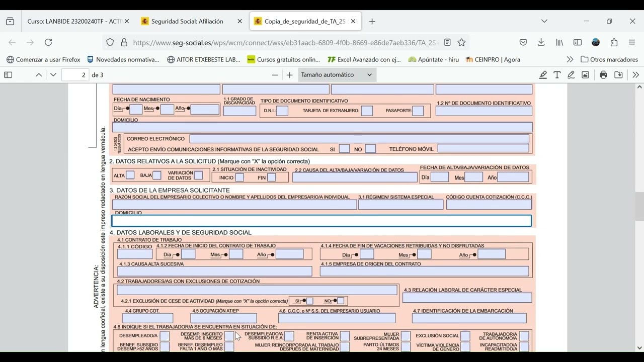644x362 pixels.
Task: Add image to PDF tool
Action: pos(585,75)
